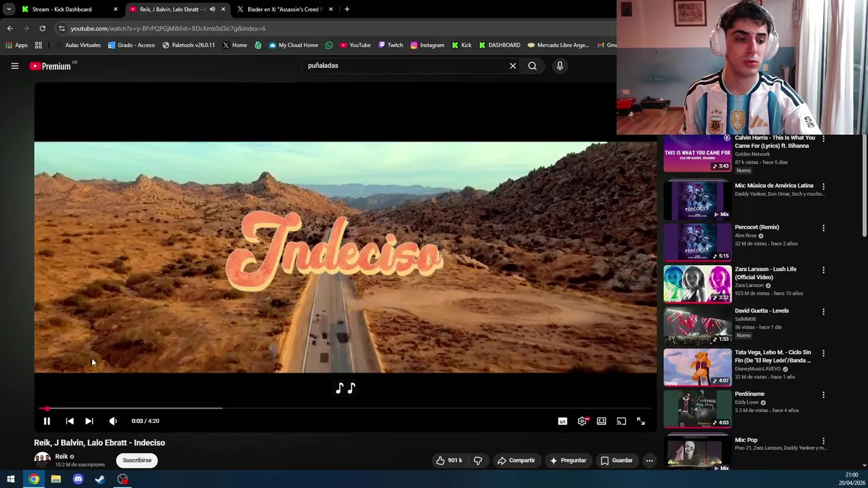Open Reik channel avatar
The height and width of the screenshot is (488, 868).
coord(42,460)
